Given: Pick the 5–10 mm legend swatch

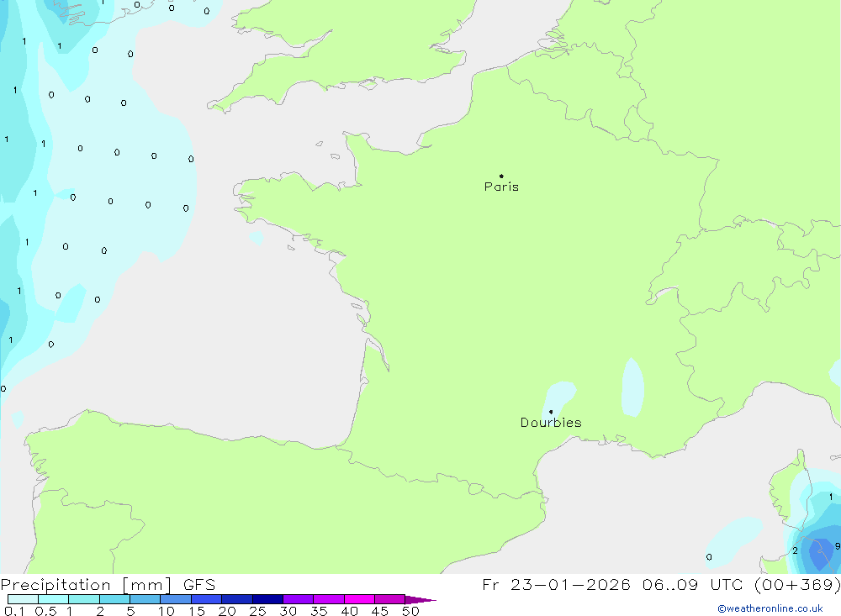Looking at the screenshot, I should [145, 599].
